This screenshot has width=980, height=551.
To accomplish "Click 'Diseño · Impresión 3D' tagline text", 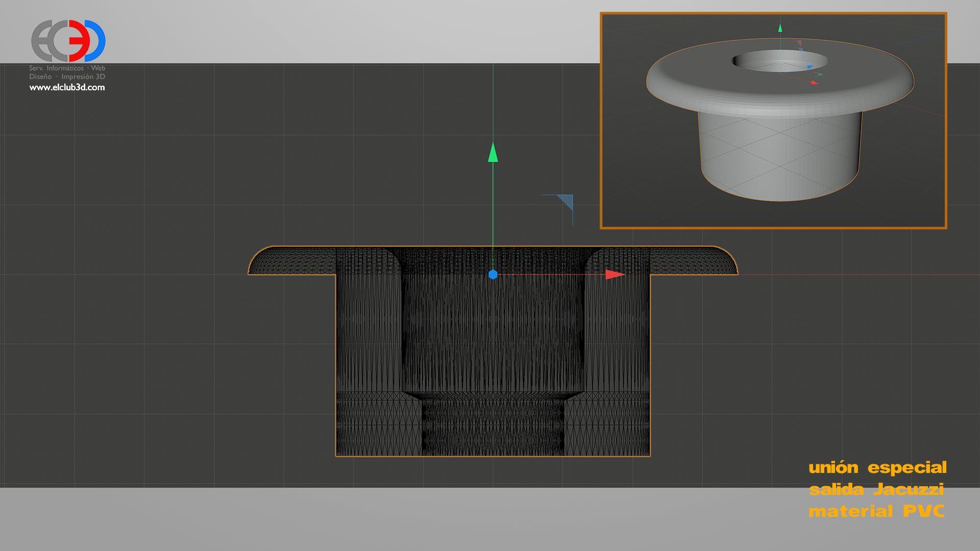I will pos(67,77).
